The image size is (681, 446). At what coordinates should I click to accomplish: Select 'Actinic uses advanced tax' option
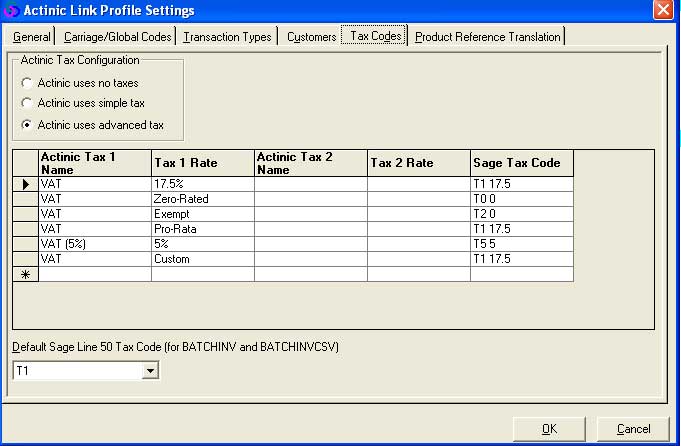(x=27, y=125)
